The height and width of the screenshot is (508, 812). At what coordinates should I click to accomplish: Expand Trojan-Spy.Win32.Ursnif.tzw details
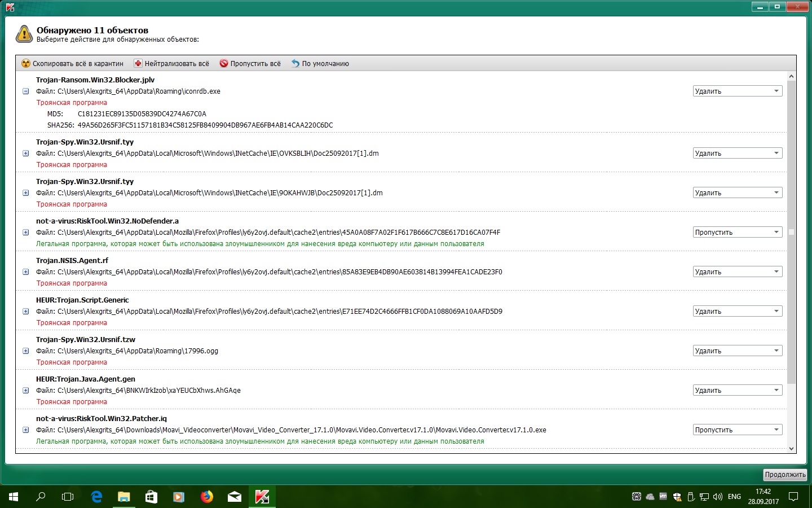[25, 351]
